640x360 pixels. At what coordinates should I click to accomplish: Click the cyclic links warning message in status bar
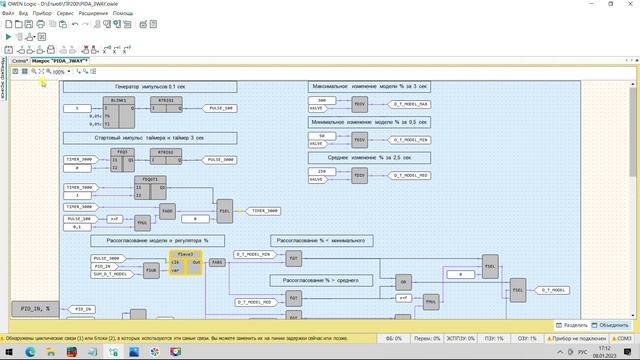point(176,338)
